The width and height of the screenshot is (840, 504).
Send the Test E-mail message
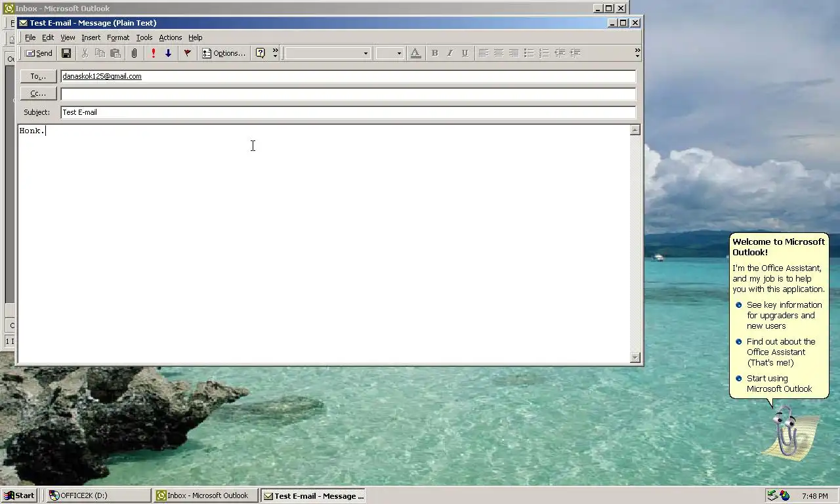pos(38,53)
